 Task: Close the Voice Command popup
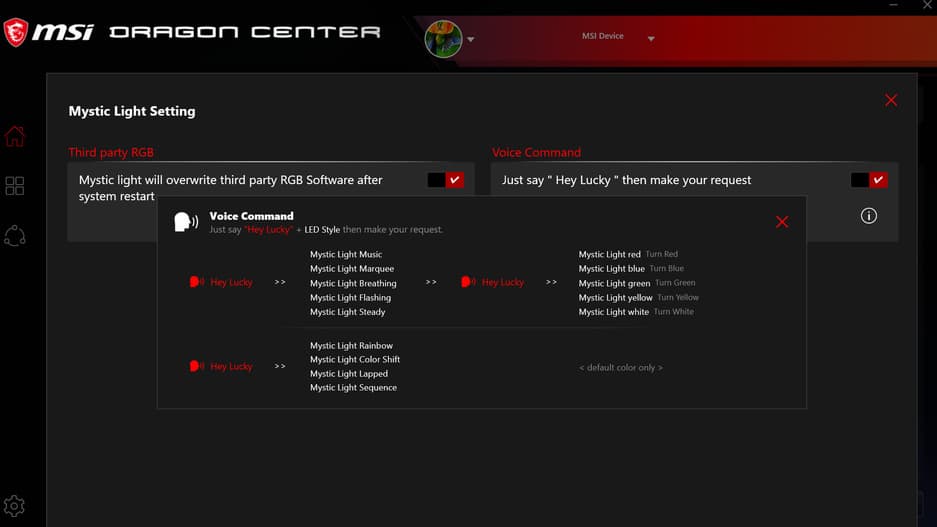click(x=782, y=222)
